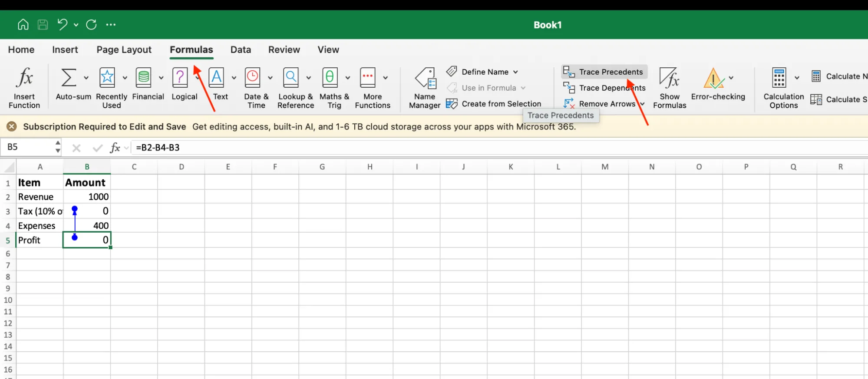Select the Profit cell
The width and height of the screenshot is (868, 379).
pyautogui.click(x=40, y=240)
